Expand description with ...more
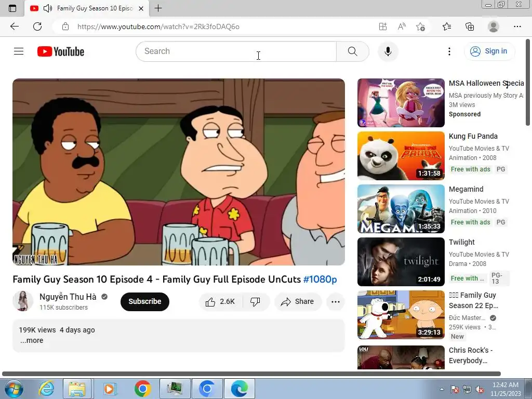The height and width of the screenshot is (399, 532). [x=32, y=340]
